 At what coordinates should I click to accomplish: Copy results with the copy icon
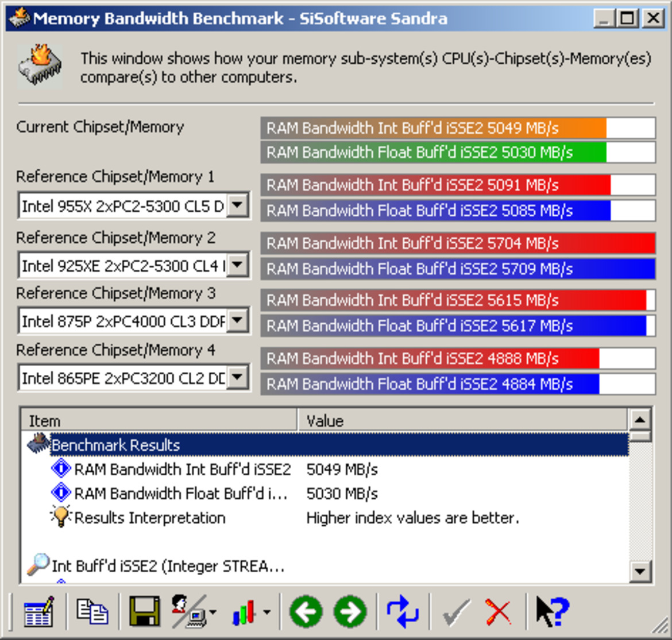click(92, 612)
